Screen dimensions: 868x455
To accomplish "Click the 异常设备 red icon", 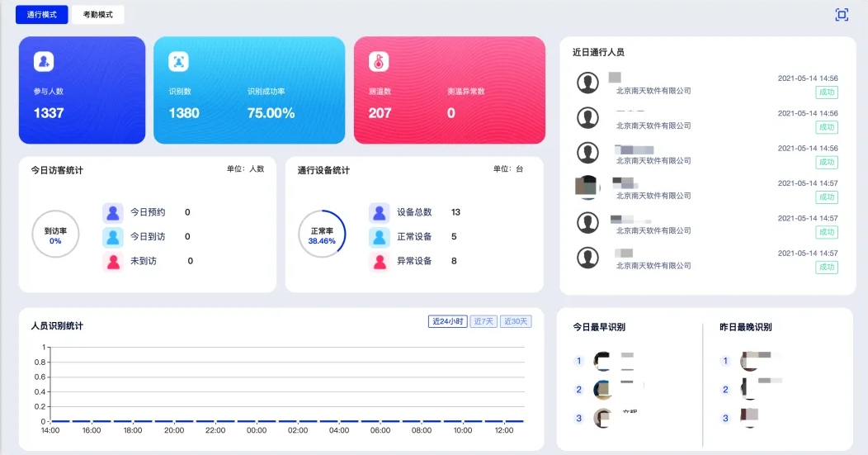I will pyautogui.click(x=380, y=261).
